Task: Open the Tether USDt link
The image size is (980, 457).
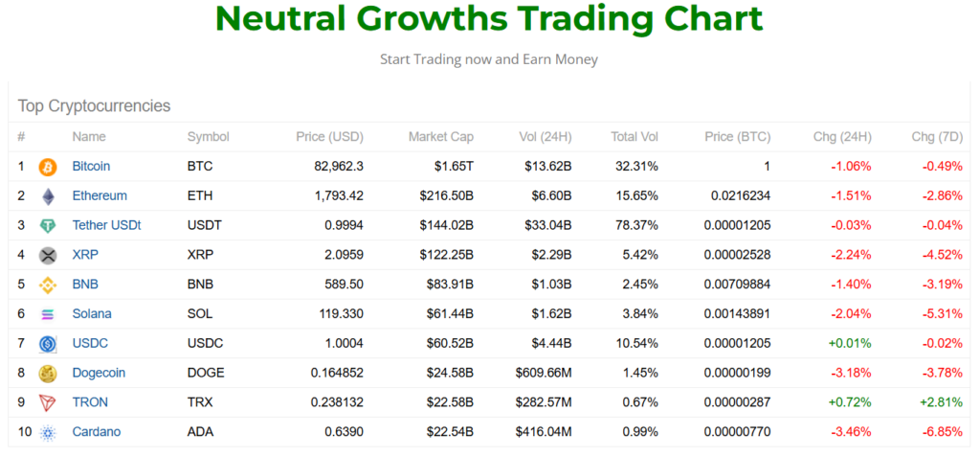Action: (106, 225)
